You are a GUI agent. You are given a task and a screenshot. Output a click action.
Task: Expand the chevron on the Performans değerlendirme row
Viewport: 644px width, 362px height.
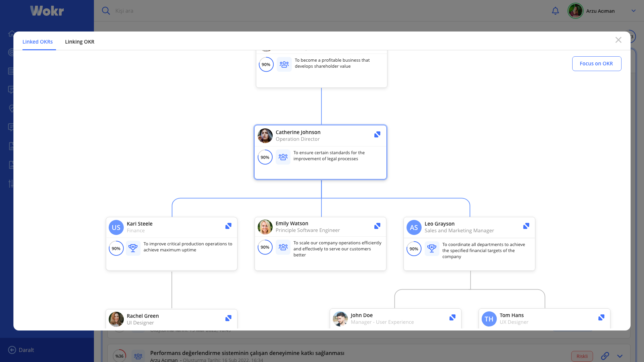click(620, 356)
